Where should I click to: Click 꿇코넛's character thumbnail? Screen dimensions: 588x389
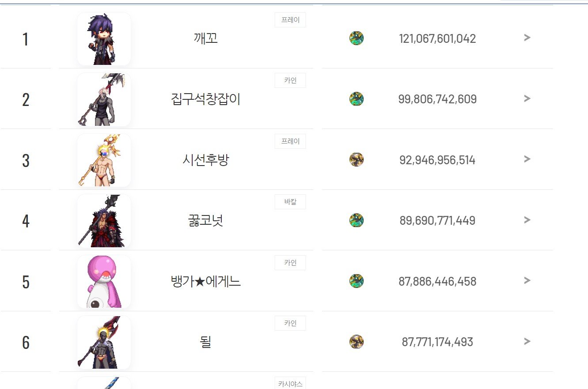click(x=104, y=220)
